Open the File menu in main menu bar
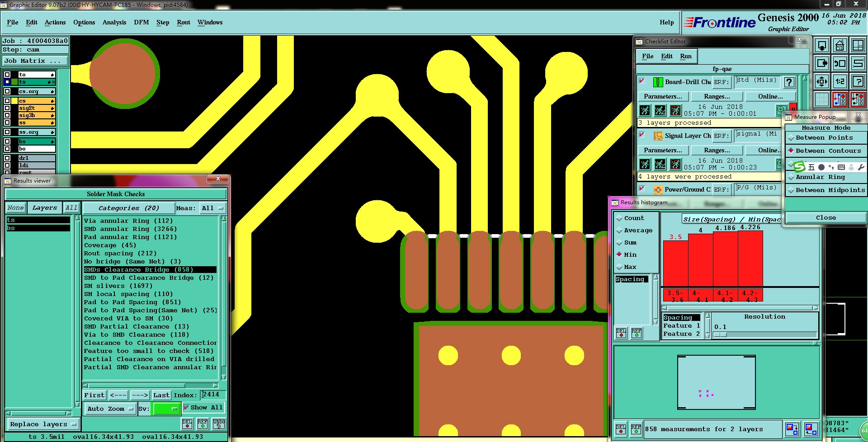The image size is (868, 442). 13,22
